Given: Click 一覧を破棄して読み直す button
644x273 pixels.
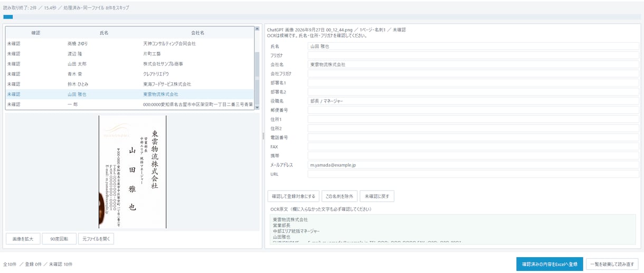Looking at the screenshot, I should point(612,264).
